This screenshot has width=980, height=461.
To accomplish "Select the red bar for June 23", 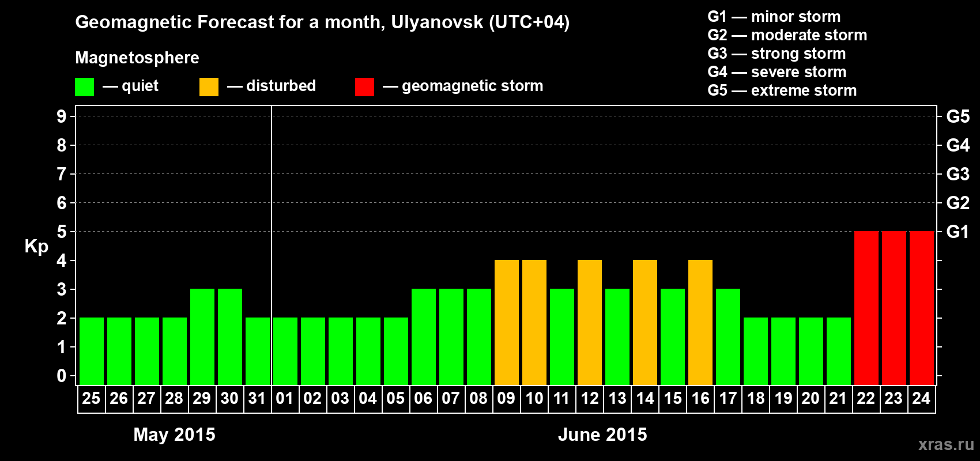I will 894,308.
